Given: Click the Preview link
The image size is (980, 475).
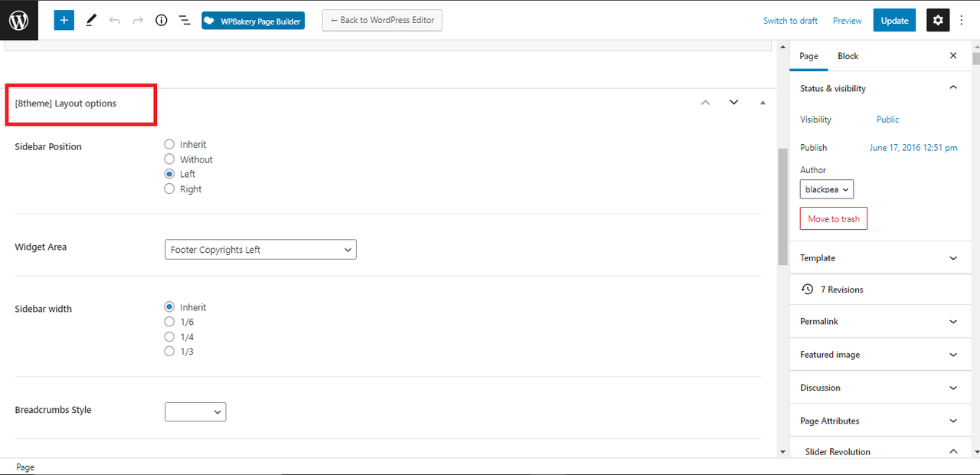Looking at the screenshot, I should [847, 21].
